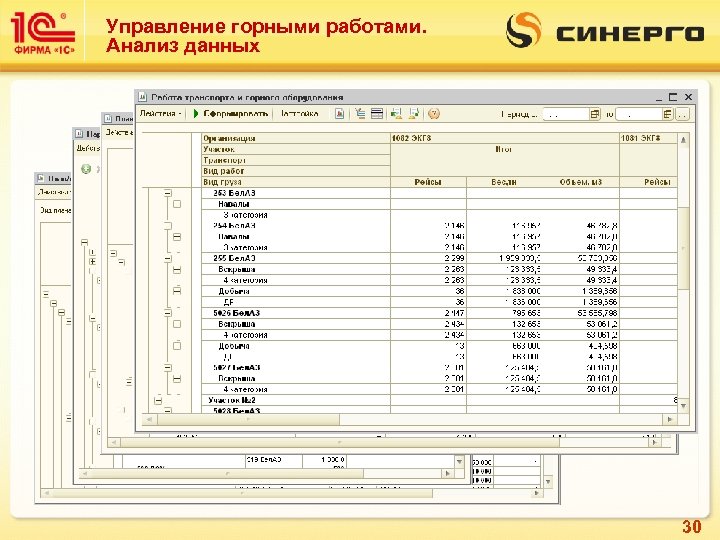Collapse the 5028 БелАЗ group
Viewport: 720px width, 540px height.
tap(168, 410)
